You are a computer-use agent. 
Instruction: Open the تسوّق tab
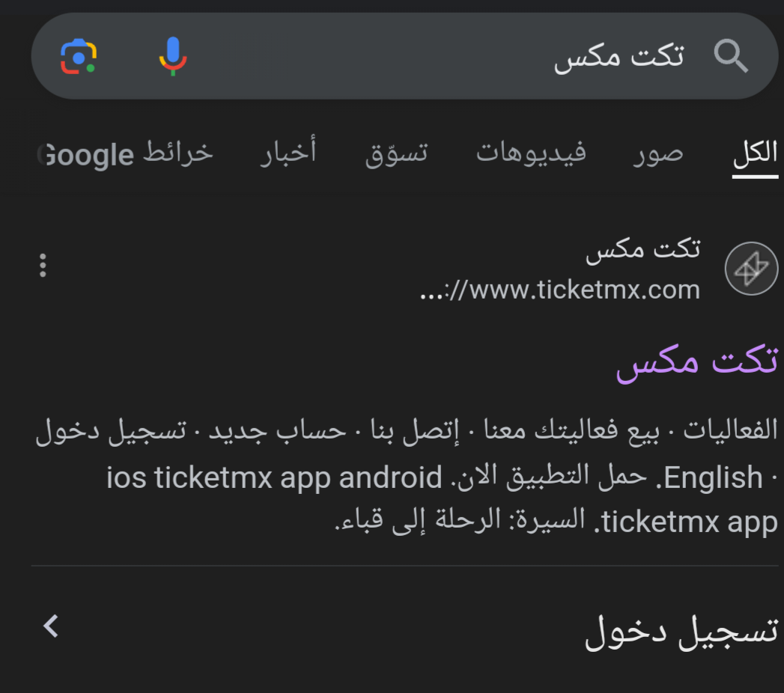396,153
